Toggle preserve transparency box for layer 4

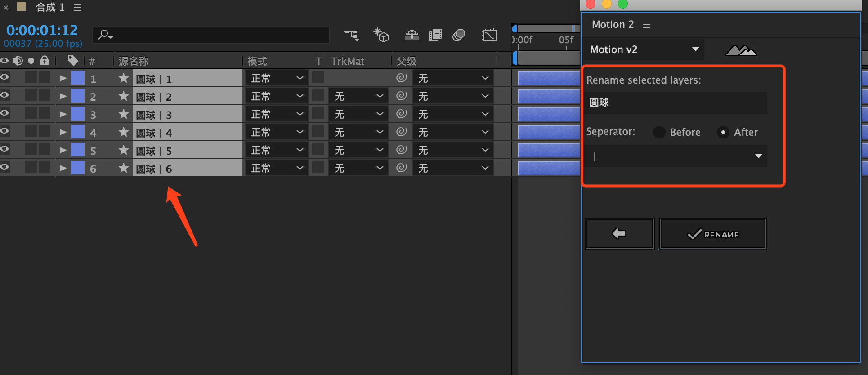318,131
